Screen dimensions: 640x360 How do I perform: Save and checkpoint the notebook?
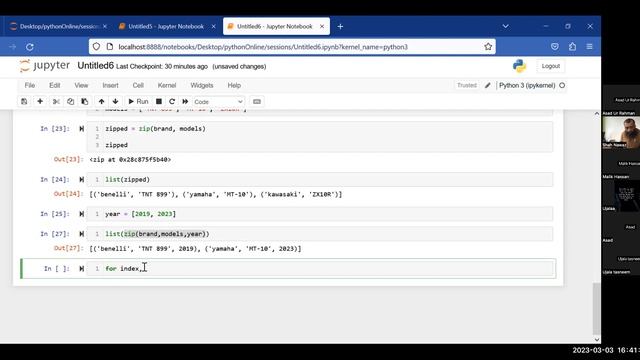(x=24, y=101)
